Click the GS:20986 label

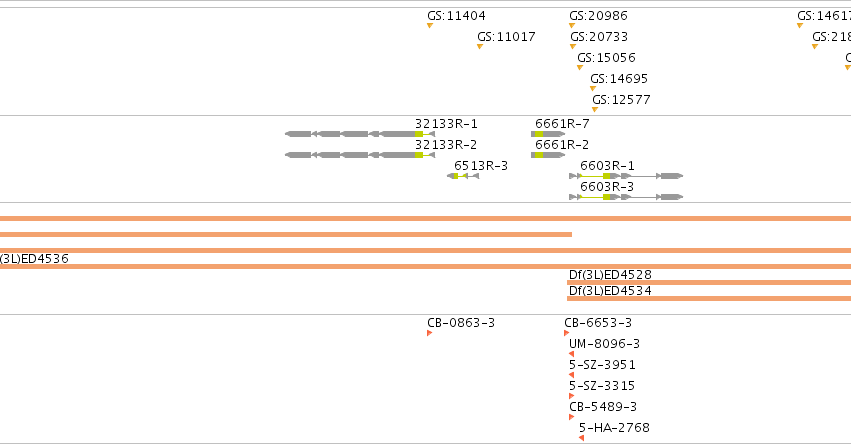pyautogui.click(x=599, y=16)
